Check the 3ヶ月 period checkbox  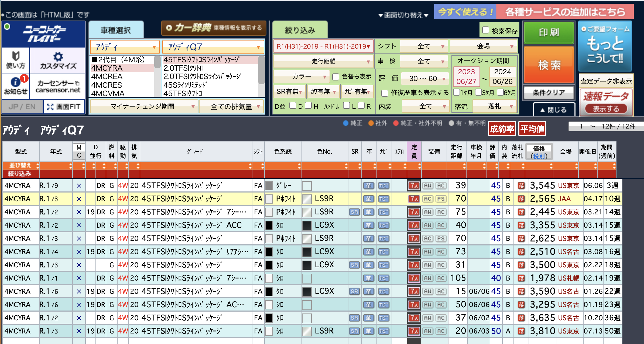[x=478, y=92]
